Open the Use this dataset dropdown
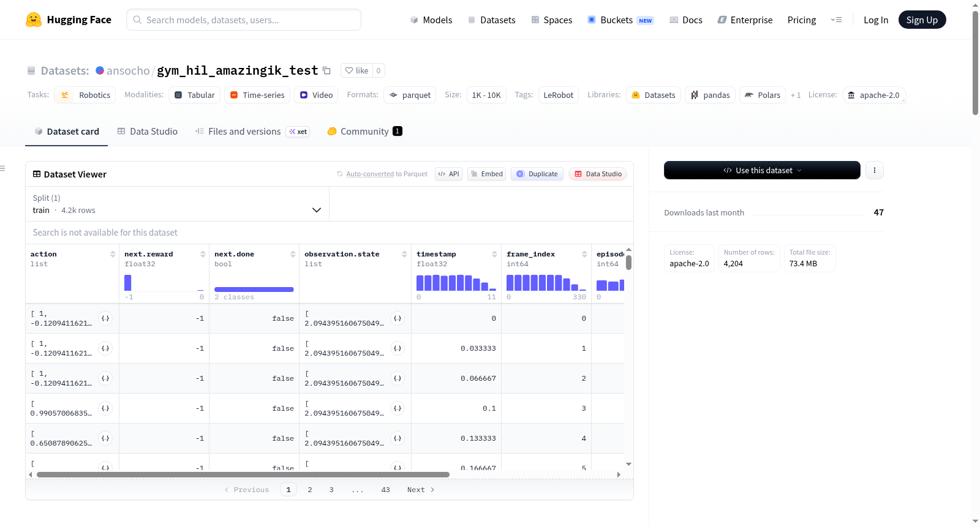 (x=762, y=170)
